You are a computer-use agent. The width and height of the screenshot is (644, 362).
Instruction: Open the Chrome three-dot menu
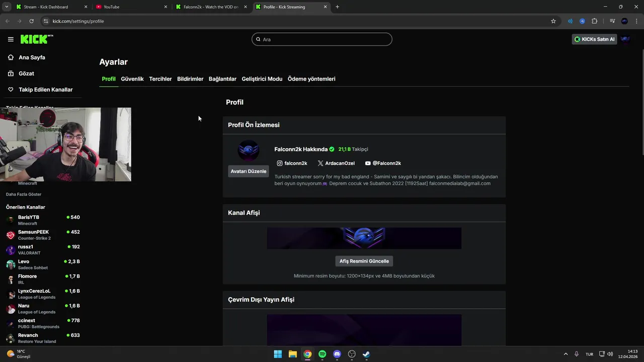[x=637, y=21]
